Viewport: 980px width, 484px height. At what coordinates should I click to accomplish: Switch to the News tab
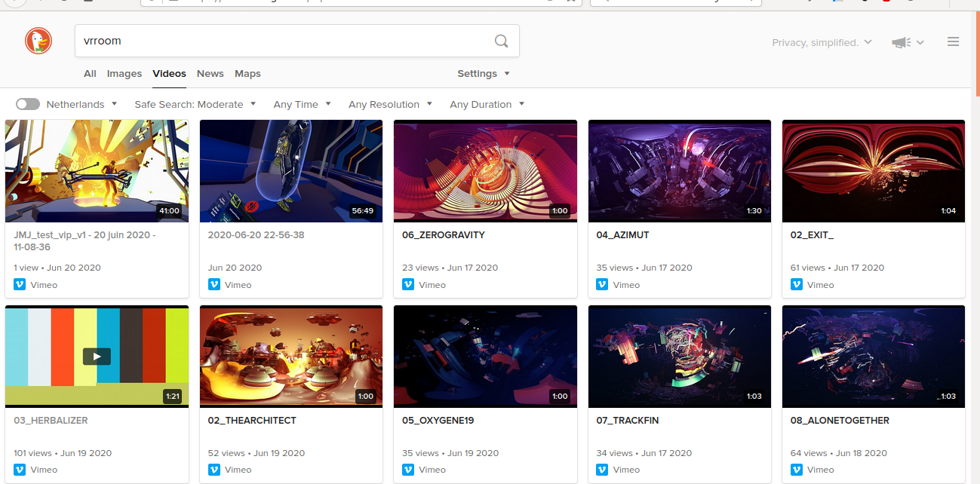(210, 73)
